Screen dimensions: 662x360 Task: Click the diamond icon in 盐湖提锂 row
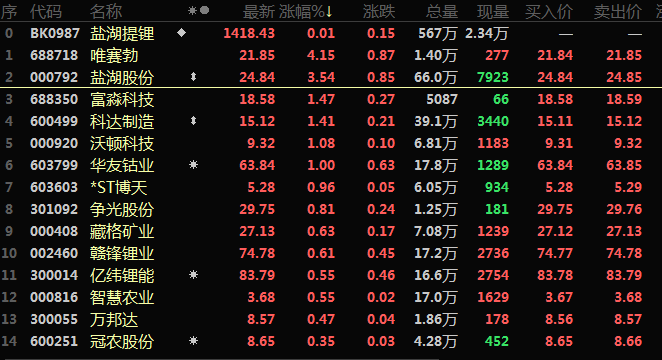[x=182, y=32]
